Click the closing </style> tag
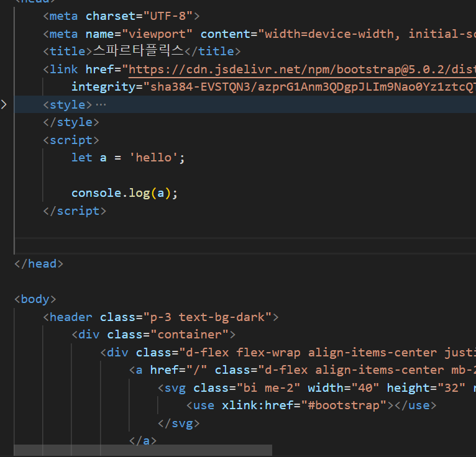This screenshot has height=457, width=476. (71, 122)
